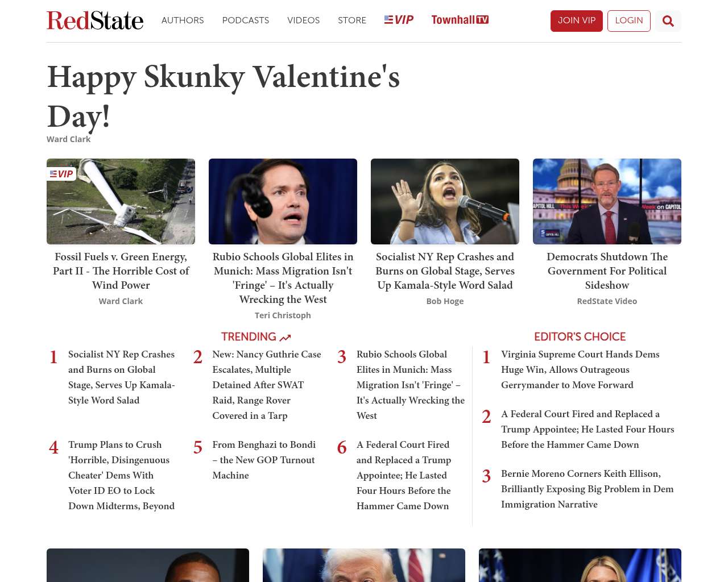The image size is (728, 582).
Task: Open From Benghazi to Bondi story
Action: pos(264,460)
